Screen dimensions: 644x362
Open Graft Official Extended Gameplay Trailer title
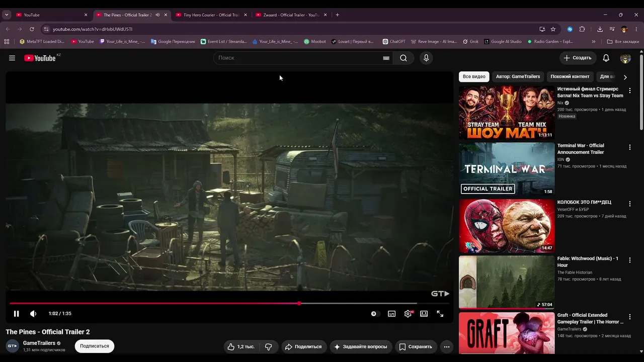coord(590,318)
